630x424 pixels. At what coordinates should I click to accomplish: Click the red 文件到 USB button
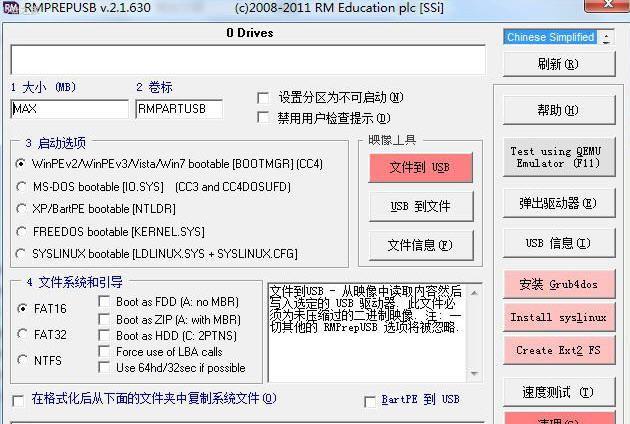[420, 167]
